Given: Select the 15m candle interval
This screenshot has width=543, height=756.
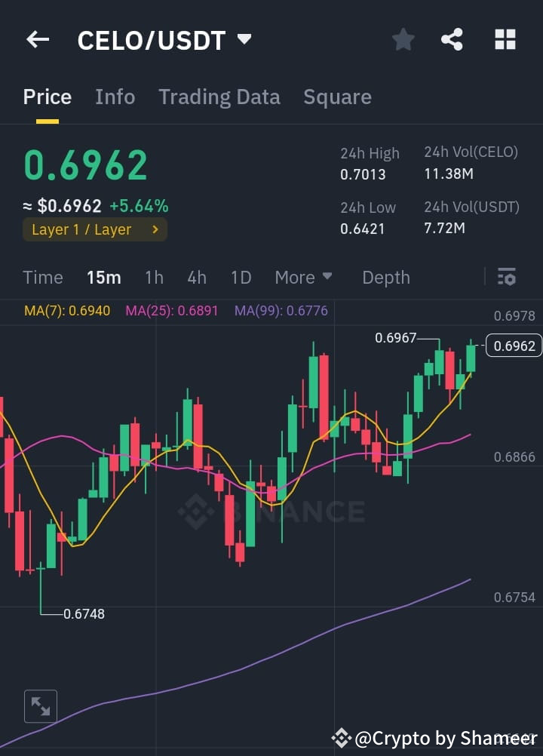Looking at the screenshot, I should 103,277.
